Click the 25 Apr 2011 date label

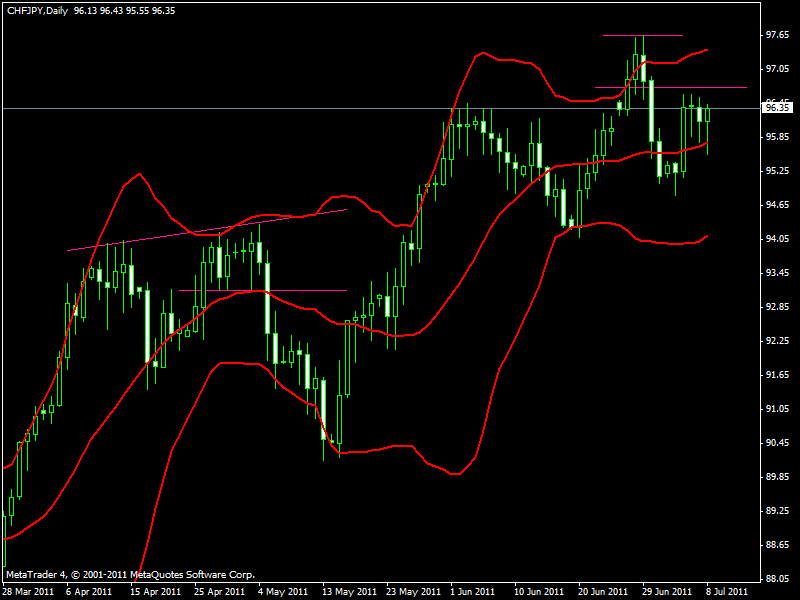219,592
